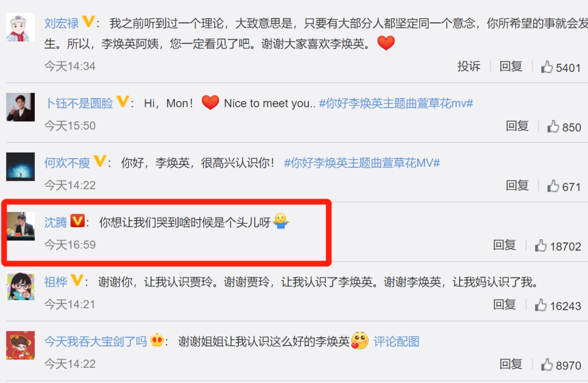The width and height of the screenshot is (588, 383).
Task: Reply to 祖桦's comment
Action: (504, 305)
